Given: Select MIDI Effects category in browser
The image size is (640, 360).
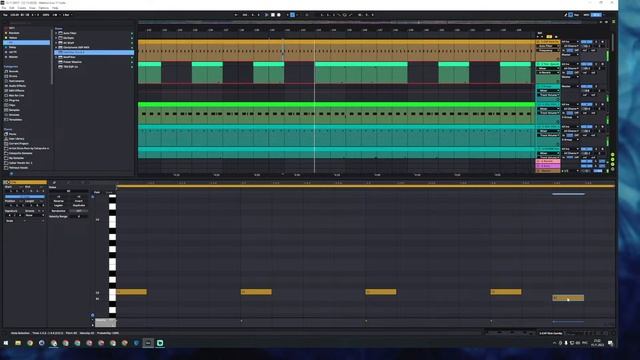Looking at the screenshot, I should (x=16, y=91).
